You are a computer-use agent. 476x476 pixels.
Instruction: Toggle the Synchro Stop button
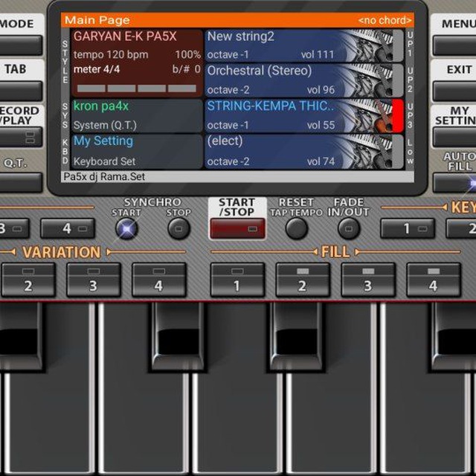[178, 228]
